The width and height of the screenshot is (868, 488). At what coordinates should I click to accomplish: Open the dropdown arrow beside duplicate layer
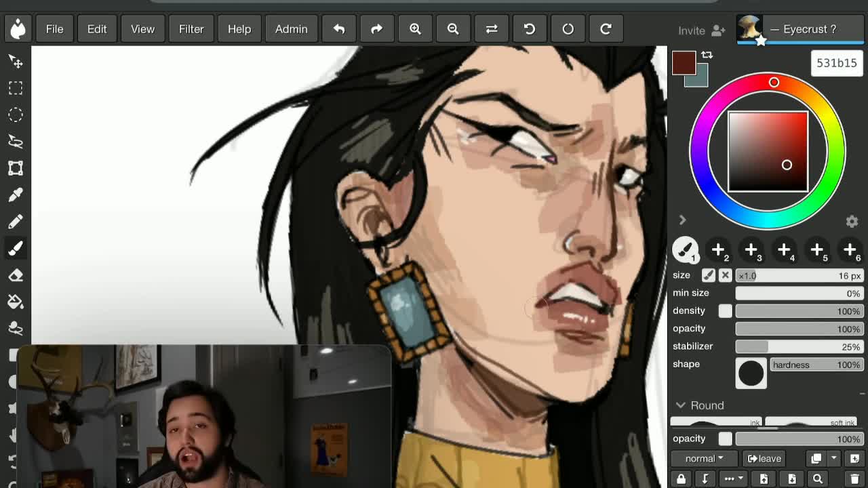[x=833, y=459]
